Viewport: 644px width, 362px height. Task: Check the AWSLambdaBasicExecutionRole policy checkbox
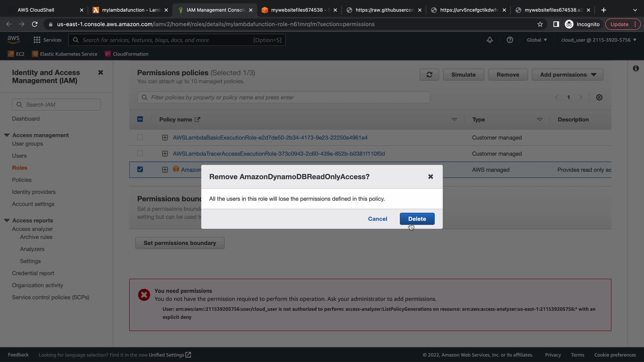[140, 137]
